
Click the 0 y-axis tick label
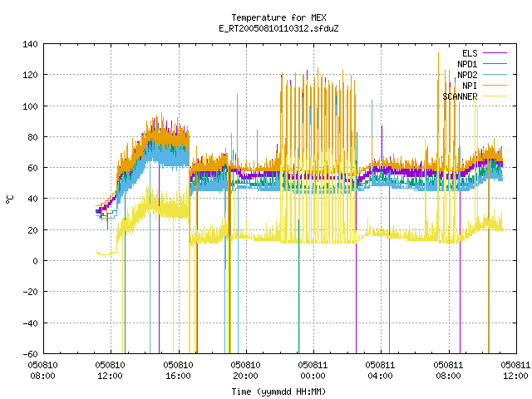pos(35,261)
